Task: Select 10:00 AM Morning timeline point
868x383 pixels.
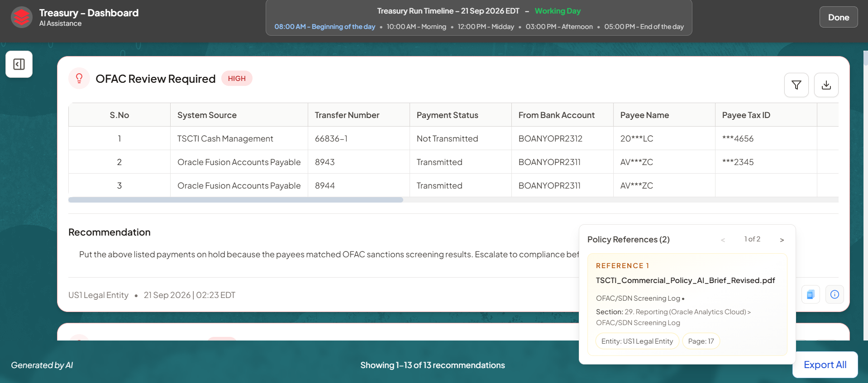Action: tap(416, 27)
